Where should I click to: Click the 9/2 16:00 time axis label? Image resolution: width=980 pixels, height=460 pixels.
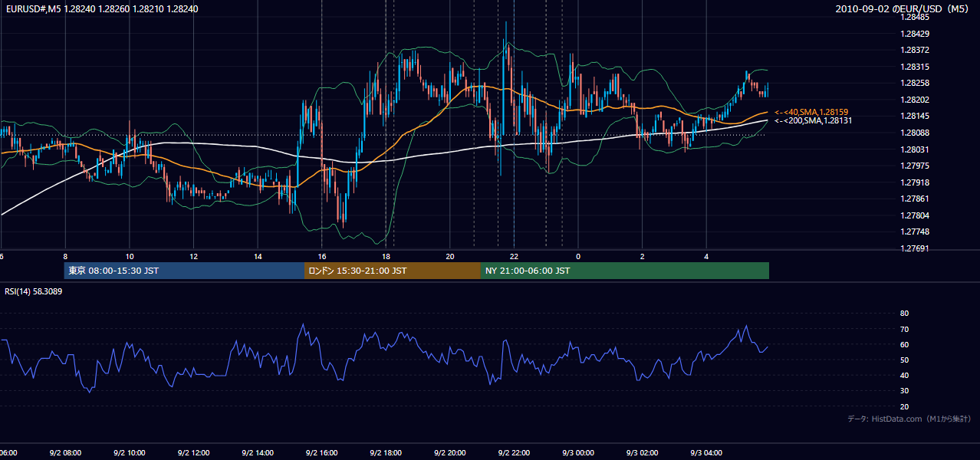click(x=321, y=453)
